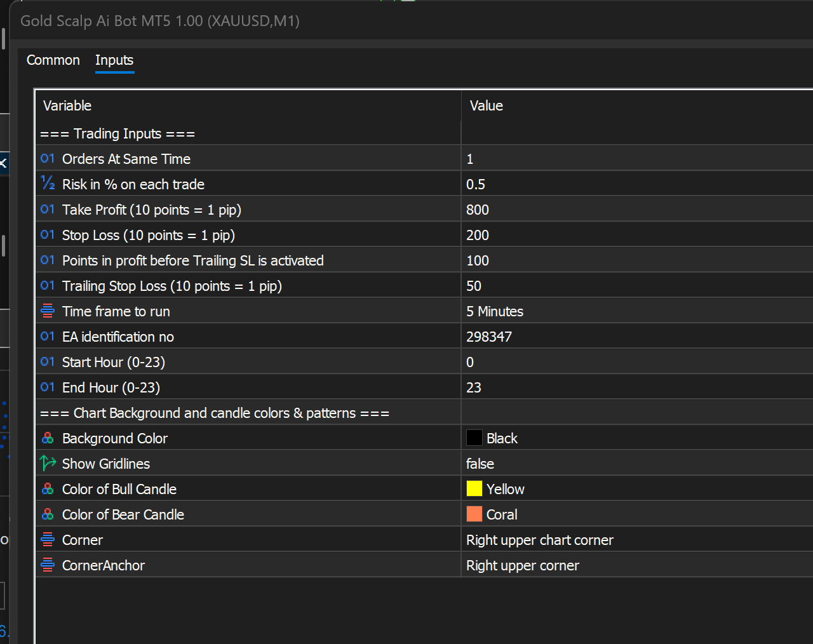Click integer icon beside Start Hour
The width and height of the screenshot is (813, 644).
[x=48, y=362]
